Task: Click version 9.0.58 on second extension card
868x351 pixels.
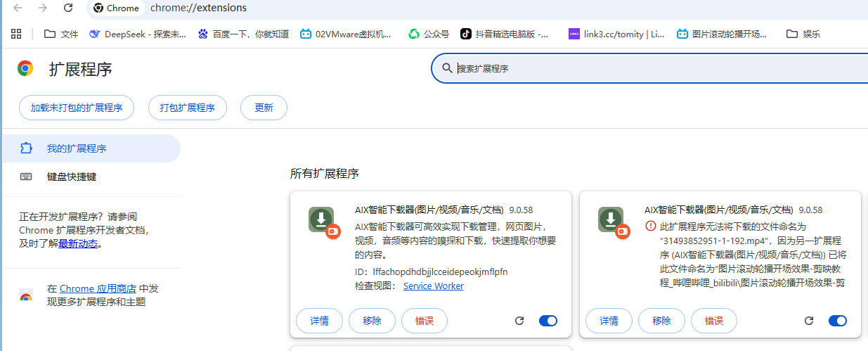Action: tap(810, 210)
